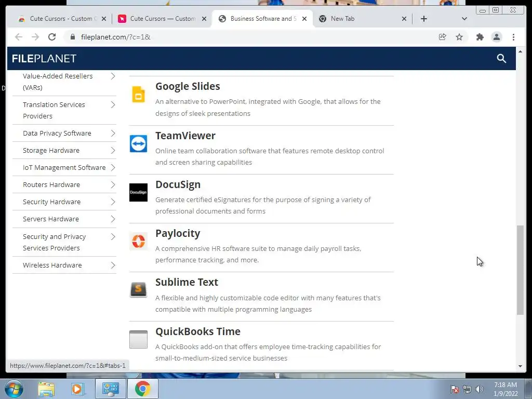Viewport: 532px width, 399px height.
Task: Open the Windows Start menu
Action: (x=14, y=389)
